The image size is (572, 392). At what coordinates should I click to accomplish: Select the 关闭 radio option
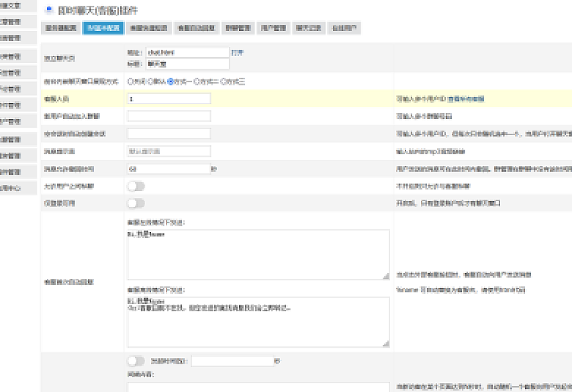click(x=130, y=82)
